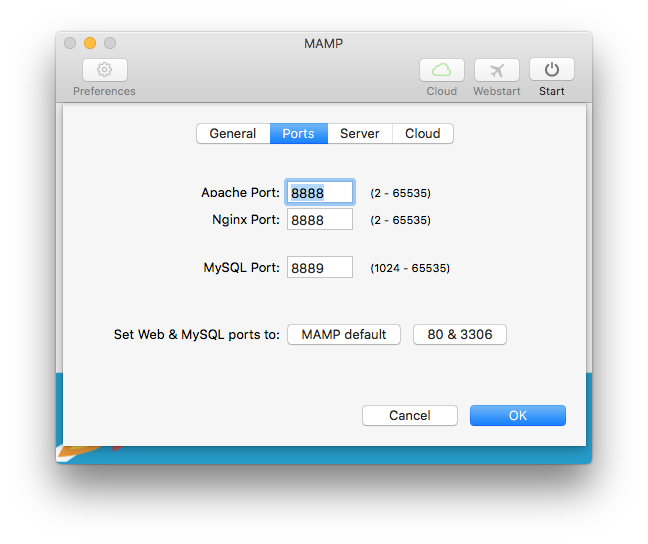Click the 'Set Web & MySQL ports to:' label
Image resolution: width=648 pixels, height=544 pixels.
197,334
